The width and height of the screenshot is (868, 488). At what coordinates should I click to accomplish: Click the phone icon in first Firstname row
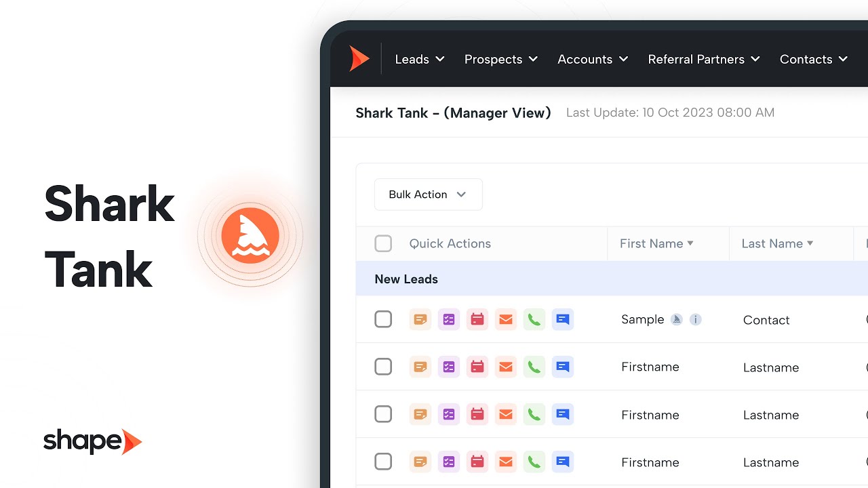pyautogui.click(x=534, y=367)
